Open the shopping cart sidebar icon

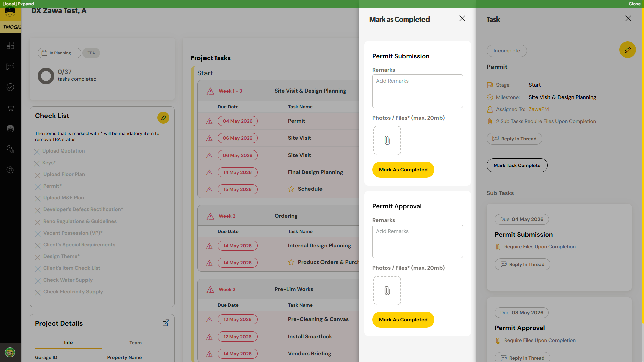10,108
